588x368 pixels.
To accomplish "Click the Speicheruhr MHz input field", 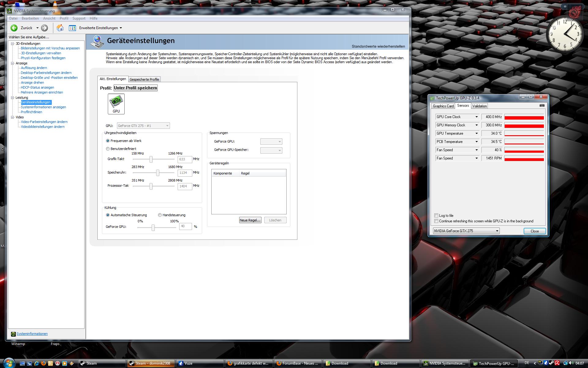I will (185, 173).
